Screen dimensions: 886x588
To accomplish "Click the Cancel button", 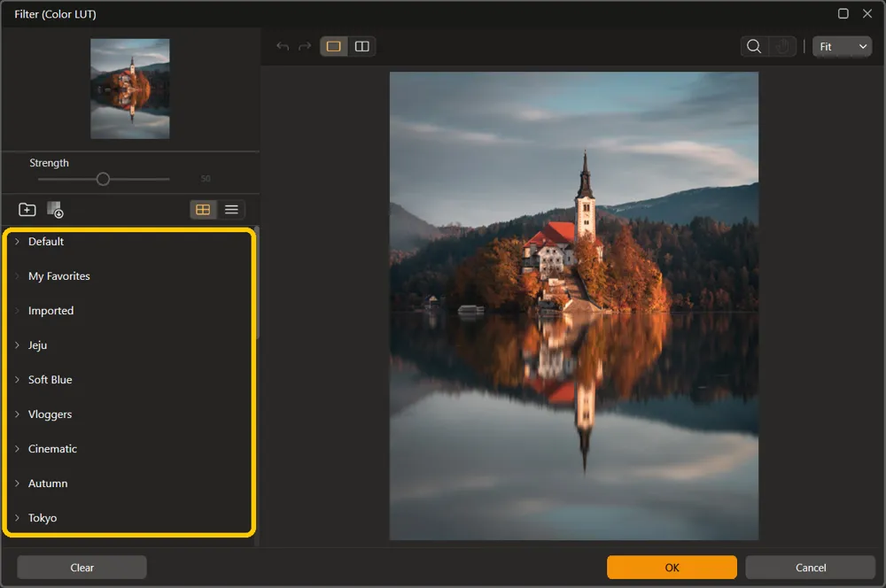I will coord(811,568).
